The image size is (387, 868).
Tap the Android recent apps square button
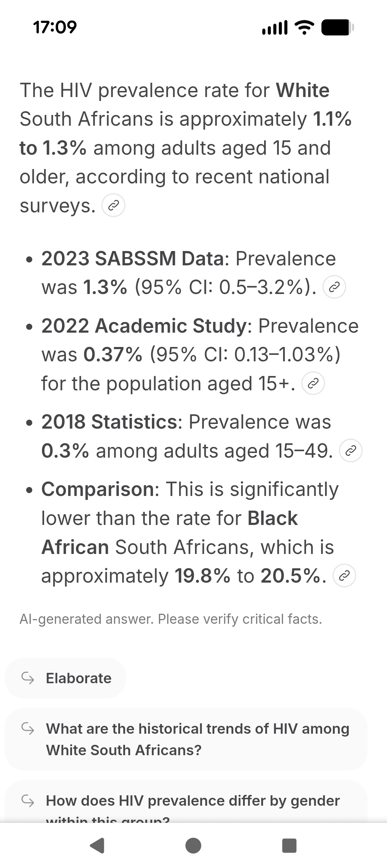(x=290, y=846)
